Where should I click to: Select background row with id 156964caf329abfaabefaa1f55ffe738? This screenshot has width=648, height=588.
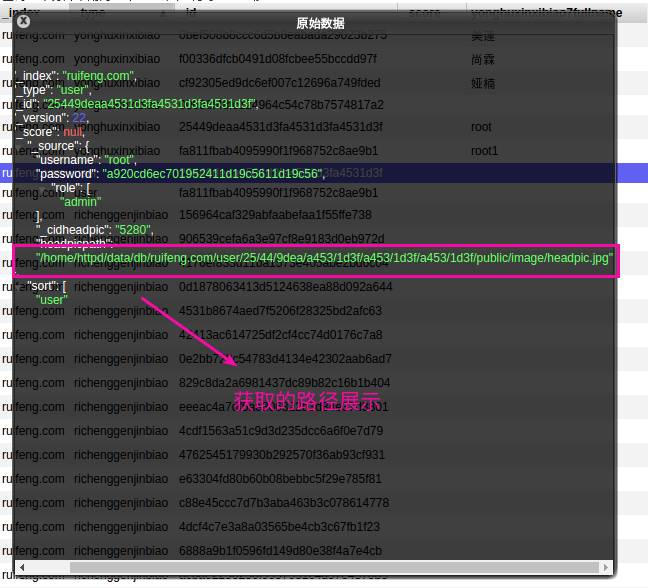[x=324, y=215]
